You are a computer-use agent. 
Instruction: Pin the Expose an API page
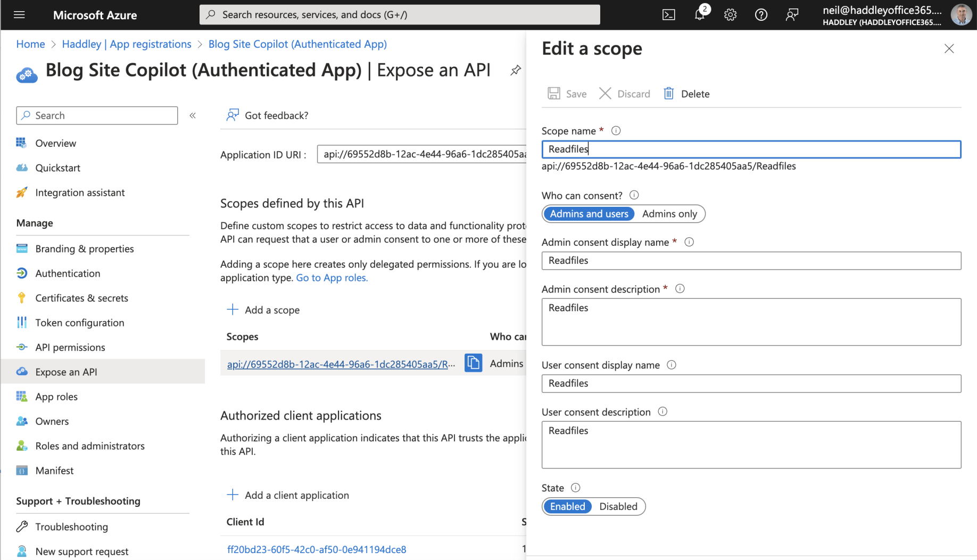click(x=515, y=70)
